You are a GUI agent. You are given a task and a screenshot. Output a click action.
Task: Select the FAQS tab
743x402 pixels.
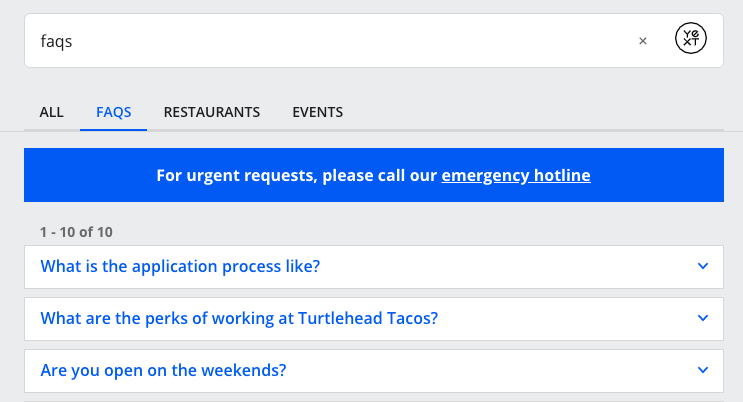[114, 112]
